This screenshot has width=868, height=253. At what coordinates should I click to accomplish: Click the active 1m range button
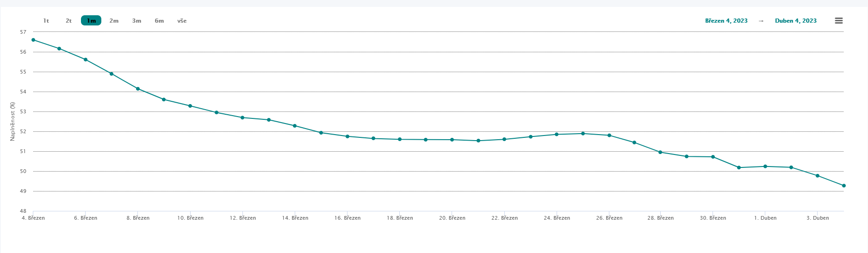(x=91, y=21)
